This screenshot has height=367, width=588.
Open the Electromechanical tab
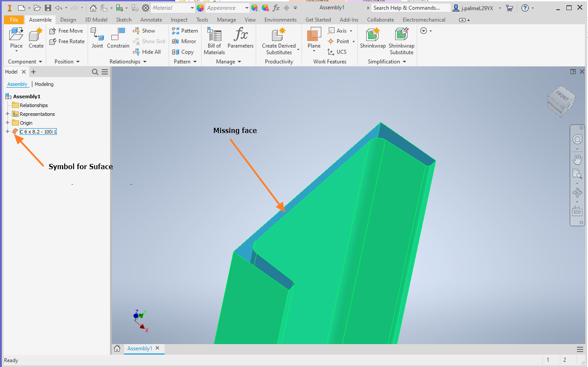423,19
